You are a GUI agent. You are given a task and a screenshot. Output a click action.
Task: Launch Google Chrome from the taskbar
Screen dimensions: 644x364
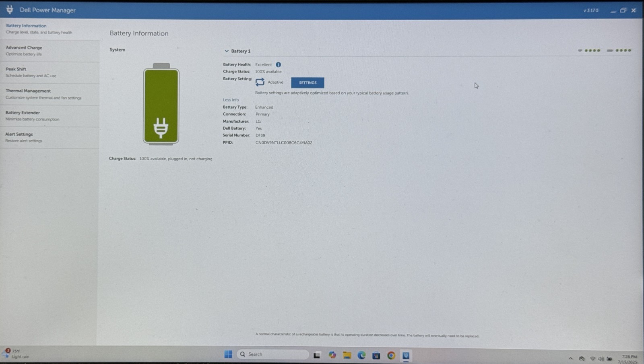point(391,356)
